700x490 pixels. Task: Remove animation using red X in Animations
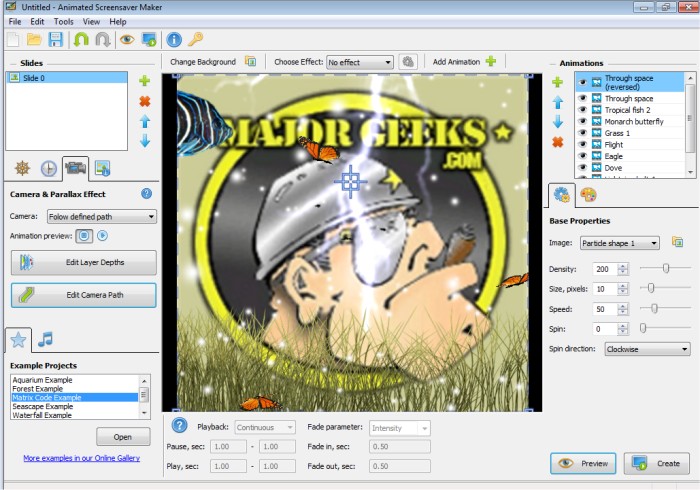tap(558, 142)
